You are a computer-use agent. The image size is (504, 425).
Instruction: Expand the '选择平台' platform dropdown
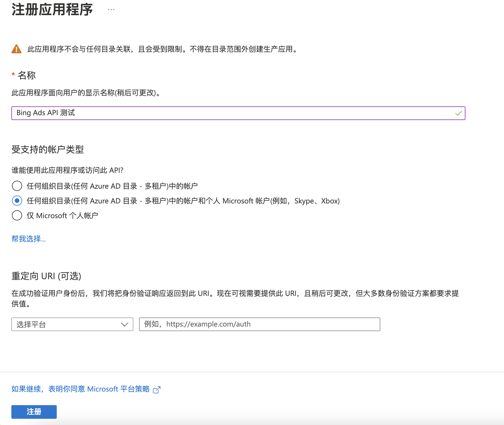(x=72, y=324)
